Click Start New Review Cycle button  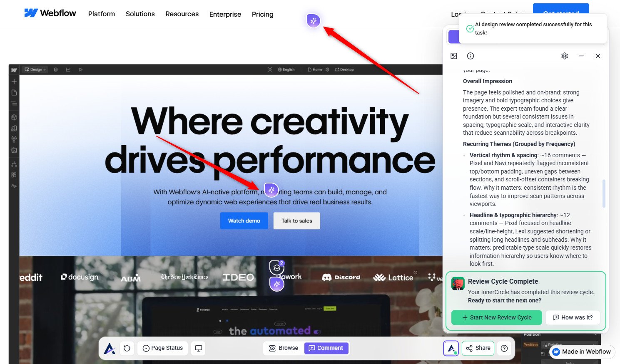coord(497,317)
